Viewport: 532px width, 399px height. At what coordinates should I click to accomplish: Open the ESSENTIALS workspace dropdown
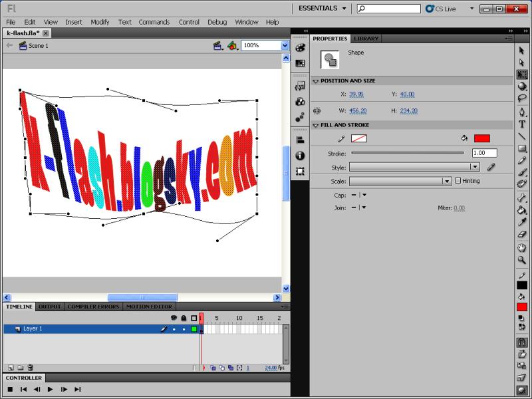click(322, 8)
